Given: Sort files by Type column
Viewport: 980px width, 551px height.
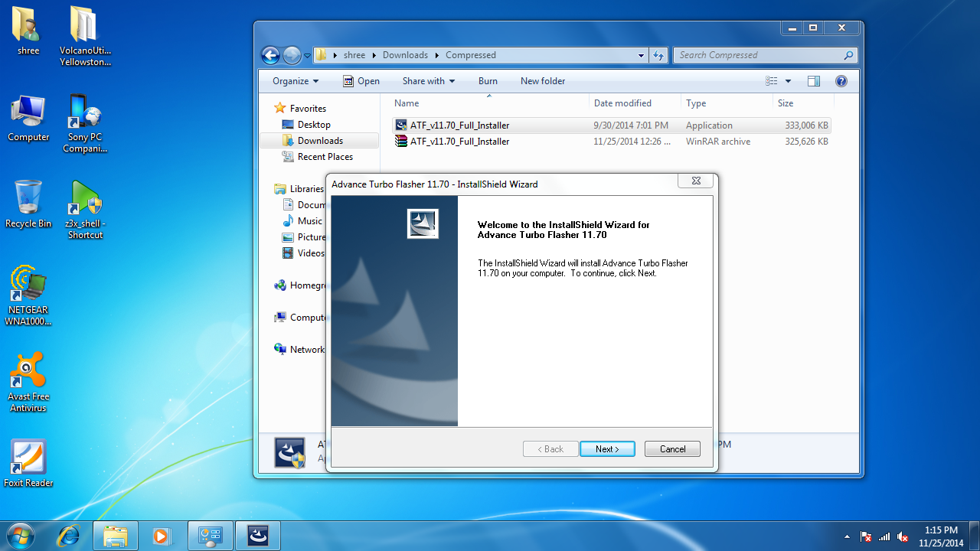Looking at the screenshot, I should point(727,103).
